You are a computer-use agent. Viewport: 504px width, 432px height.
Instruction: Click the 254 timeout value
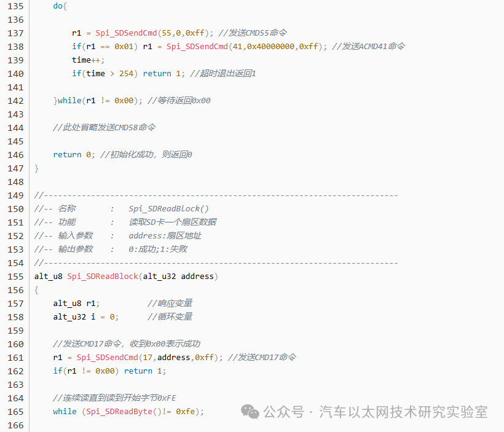tap(126, 74)
